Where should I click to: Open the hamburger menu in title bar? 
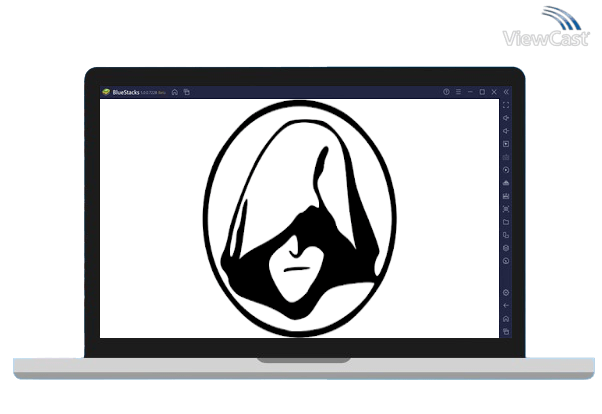pyautogui.click(x=458, y=92)
